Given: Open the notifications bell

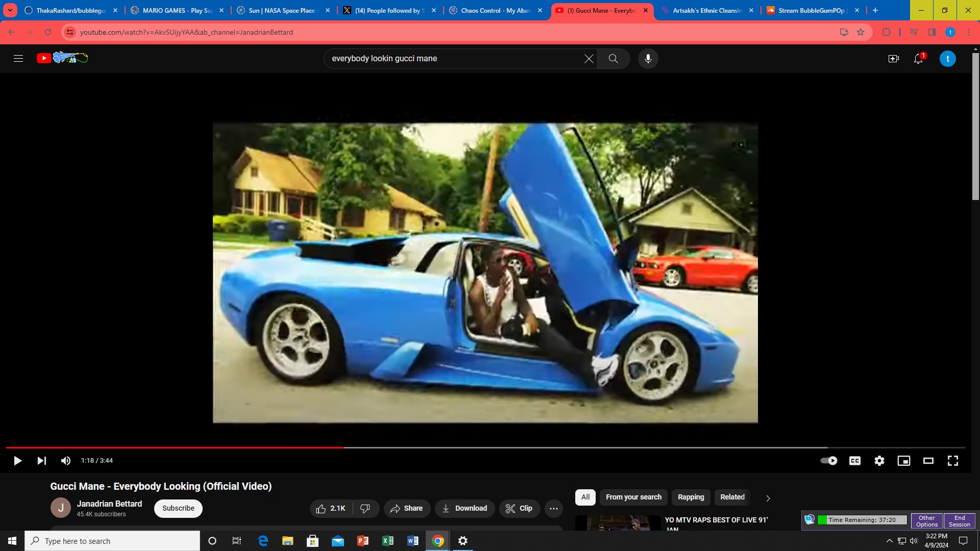Looking at the screenshot, I should coord(918,59).
